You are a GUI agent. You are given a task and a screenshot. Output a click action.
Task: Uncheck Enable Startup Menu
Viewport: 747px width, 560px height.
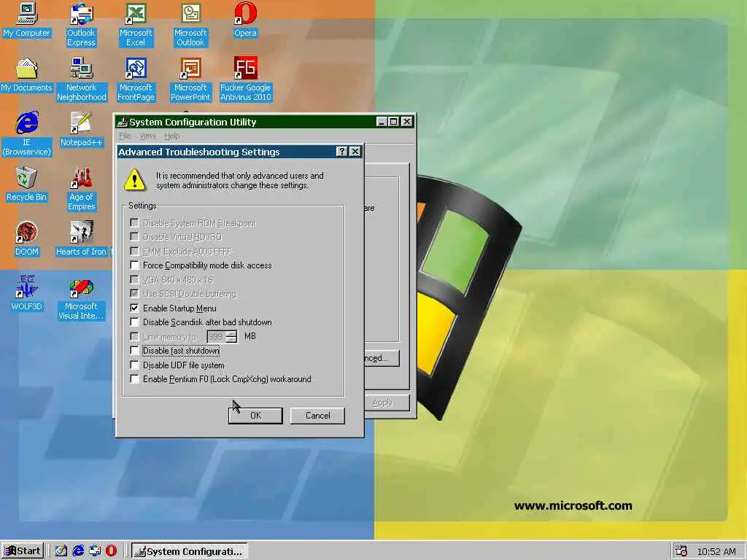point(134,308)
